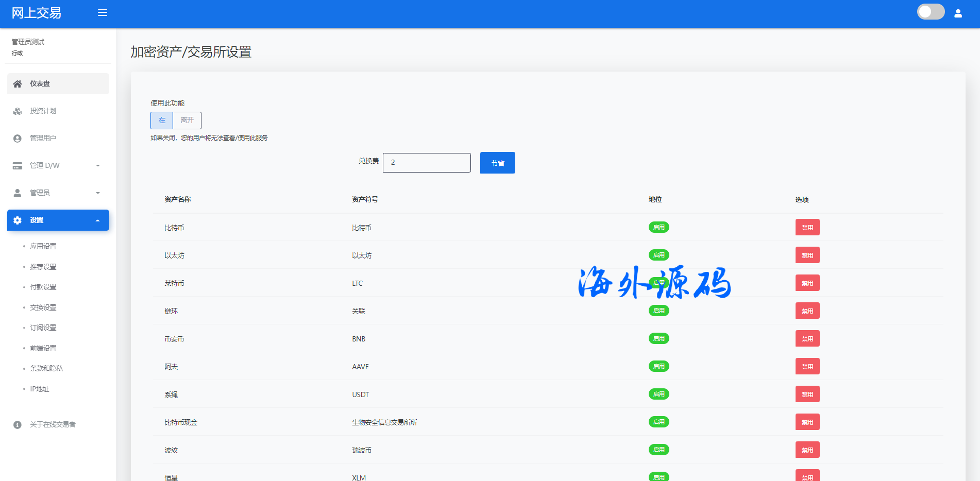Click the gear icon next to 设置
Image resolution: width=980 pixels, height=481 pixels.
18,220
